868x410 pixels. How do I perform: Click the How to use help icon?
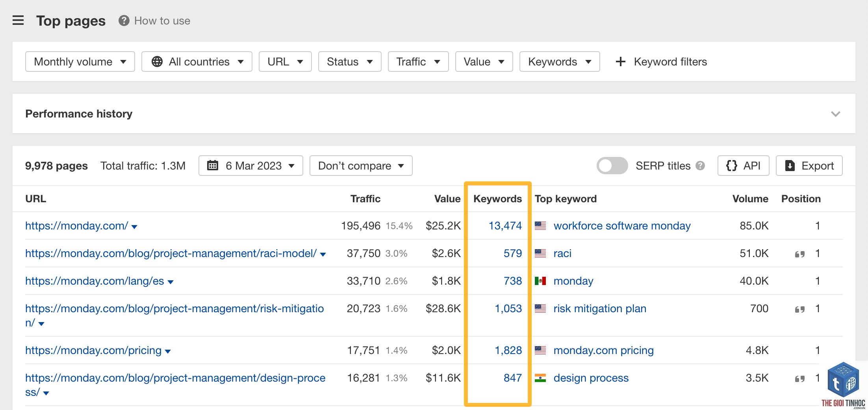coord(124,20)
